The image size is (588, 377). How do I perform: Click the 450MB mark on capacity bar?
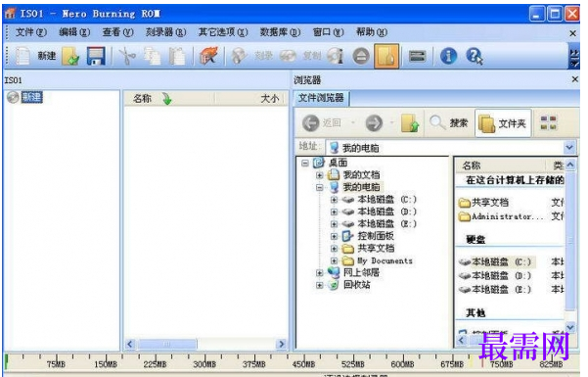pyautogui.click(x=303, y=364)
